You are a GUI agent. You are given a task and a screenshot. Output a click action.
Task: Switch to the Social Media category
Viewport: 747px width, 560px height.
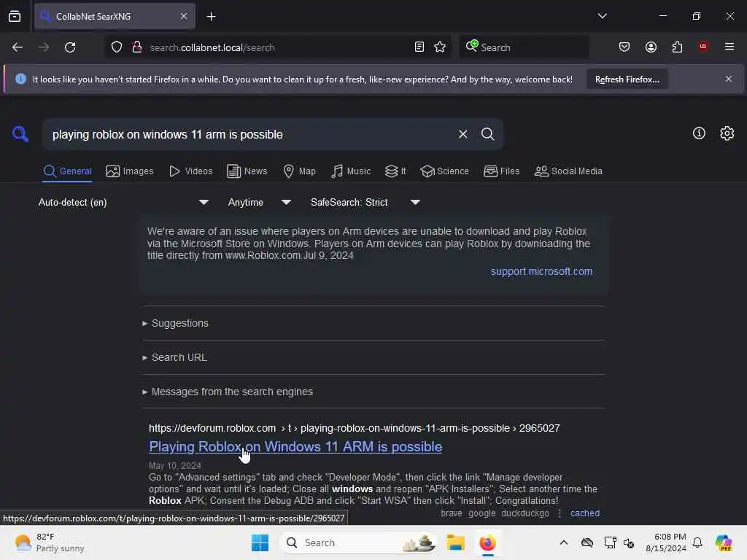[568, 171]
